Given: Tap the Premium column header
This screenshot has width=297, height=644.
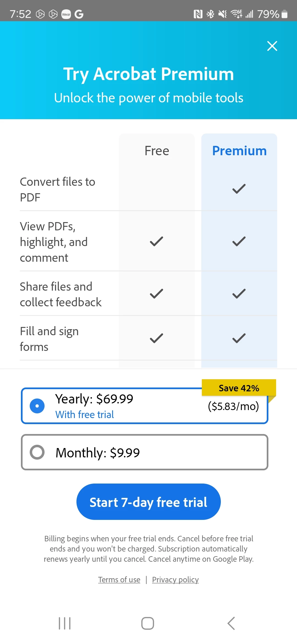Looking at the screenshot, I should [x=239, y=151].
